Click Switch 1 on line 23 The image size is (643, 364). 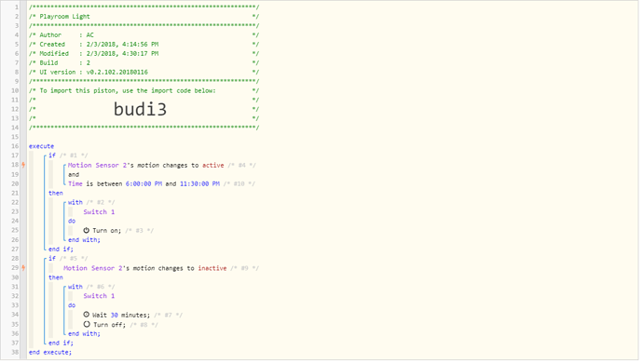(99, 211)
